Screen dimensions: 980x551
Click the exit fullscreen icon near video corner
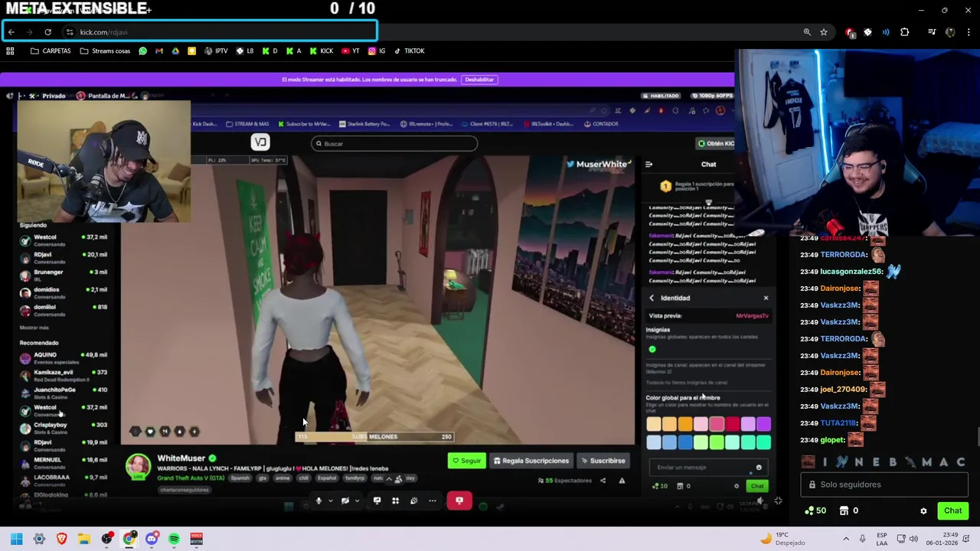(778, 500)
